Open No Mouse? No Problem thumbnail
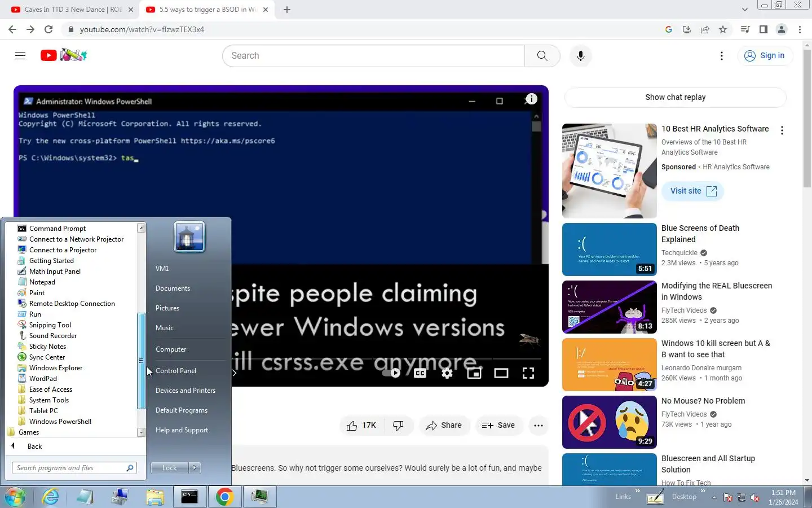The height and width of the screenshot is (508, 812). (x=610, y=422)
